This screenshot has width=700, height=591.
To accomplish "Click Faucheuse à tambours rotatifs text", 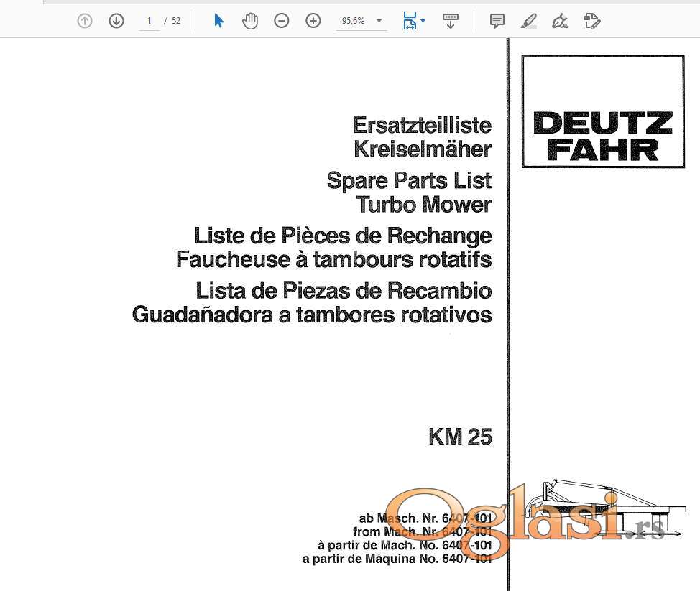I will click(334, 259).
